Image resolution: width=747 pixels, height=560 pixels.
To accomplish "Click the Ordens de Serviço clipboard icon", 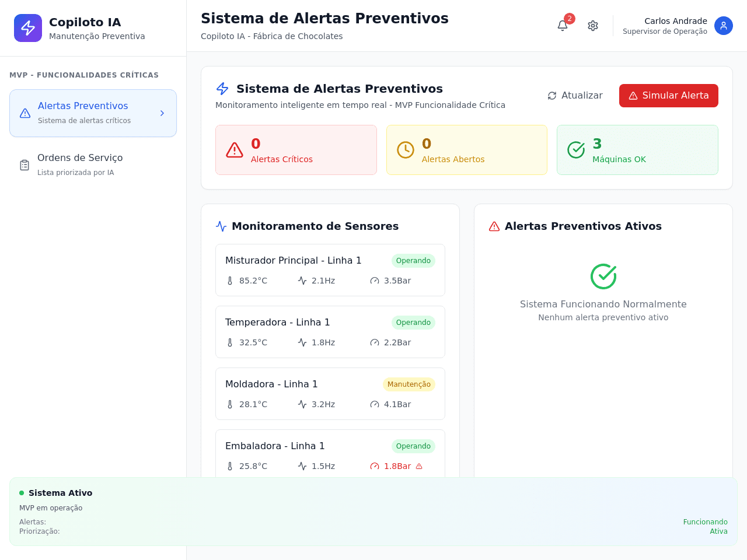I will pyautogui.click(x=25, y=165).
